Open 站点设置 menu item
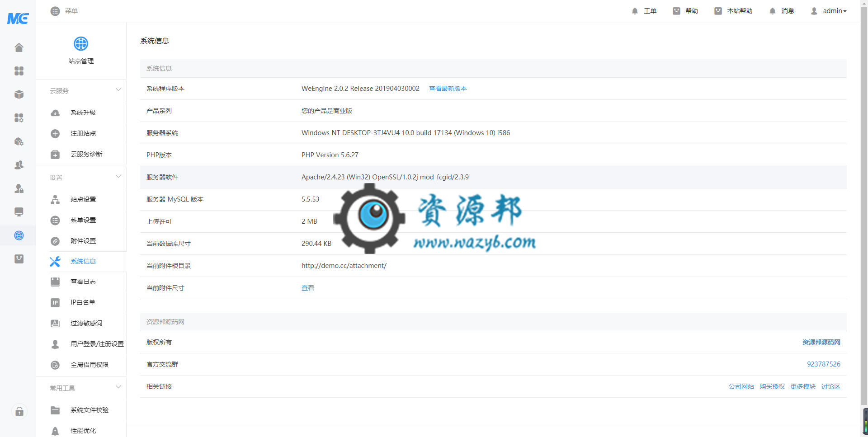868x437 pixels. pyautogui.click(x=83, y=199)
